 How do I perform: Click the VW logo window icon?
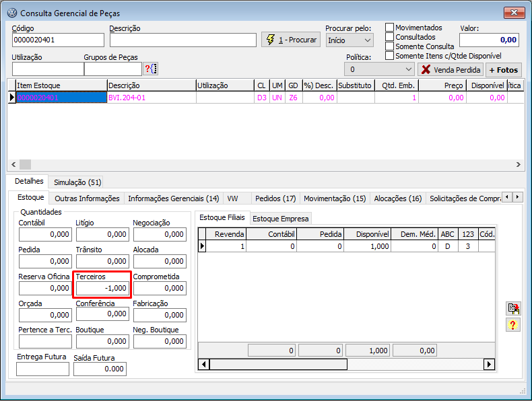[12, 13]
